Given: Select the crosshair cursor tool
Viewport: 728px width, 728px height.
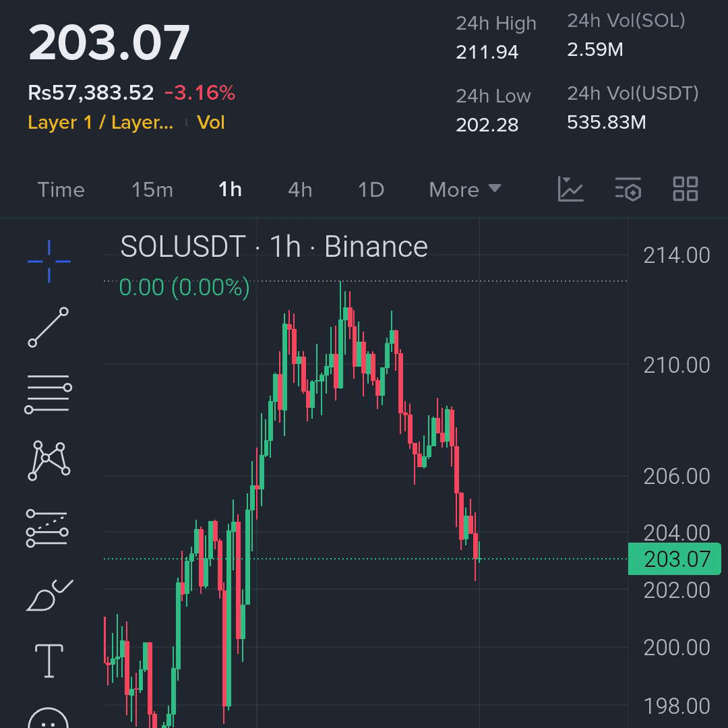Looking at the screenshot, I should (49, 262).
